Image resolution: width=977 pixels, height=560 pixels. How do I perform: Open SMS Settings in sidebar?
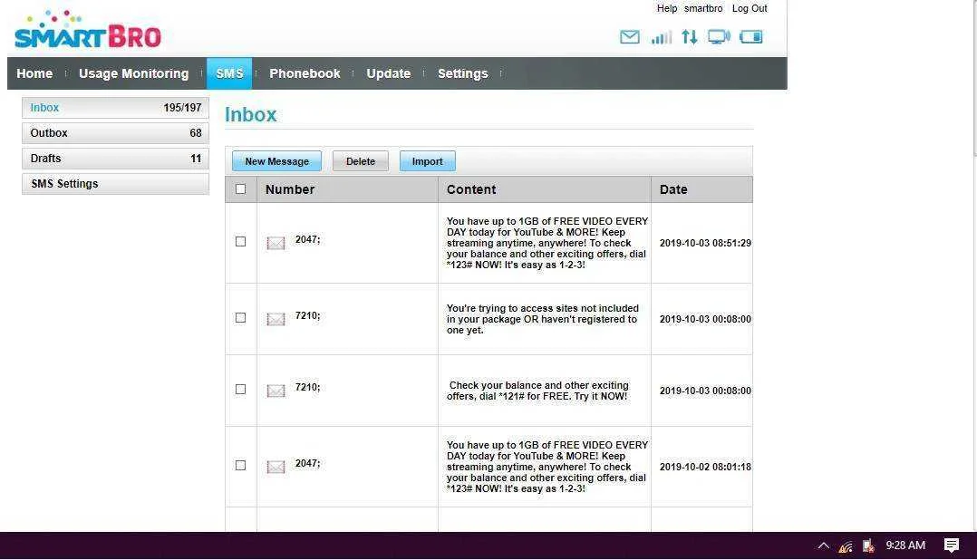(x=115, y=184)
